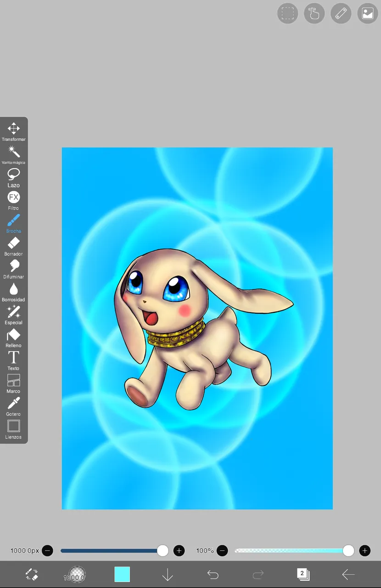Image resolution: width=381 pixels, height=588 pixels.
Task: Go back with the left arrow
Action: click(x=348, y=574)
